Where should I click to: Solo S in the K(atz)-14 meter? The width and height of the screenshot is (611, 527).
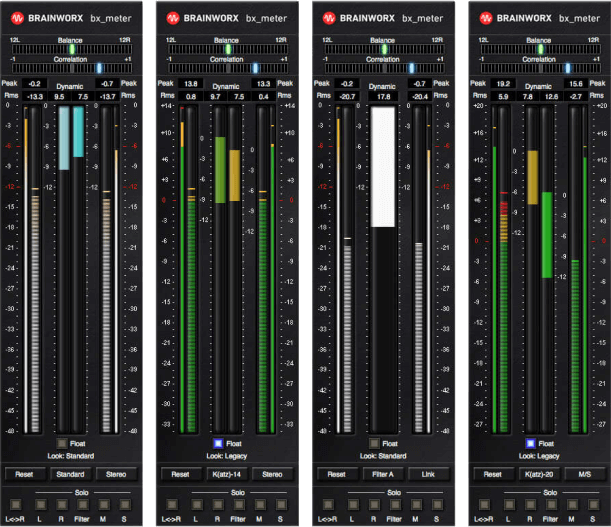pyautogui.click(x=281, y=504)
